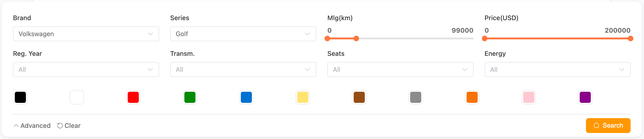Choose the pink color swatch
The image size is (644, 139).
(529, 97)
